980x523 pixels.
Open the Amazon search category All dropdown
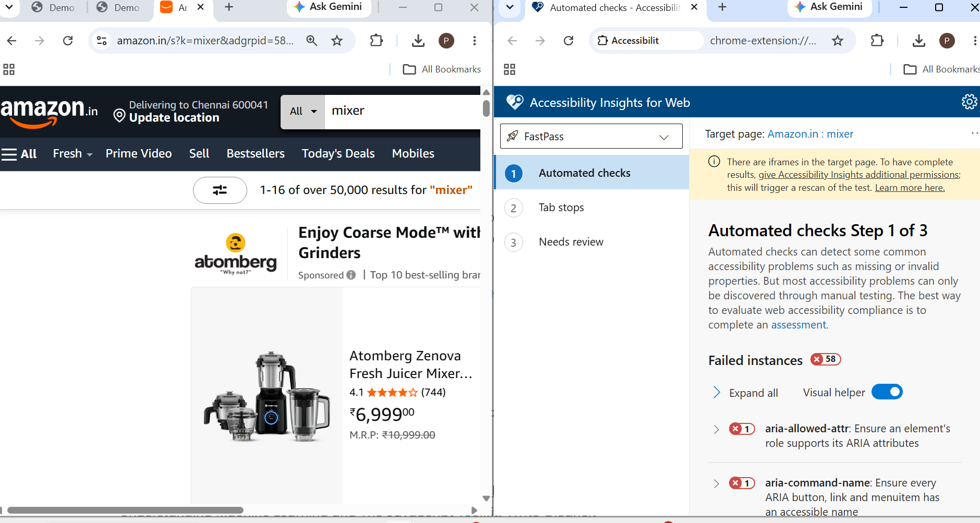(303, 112)
